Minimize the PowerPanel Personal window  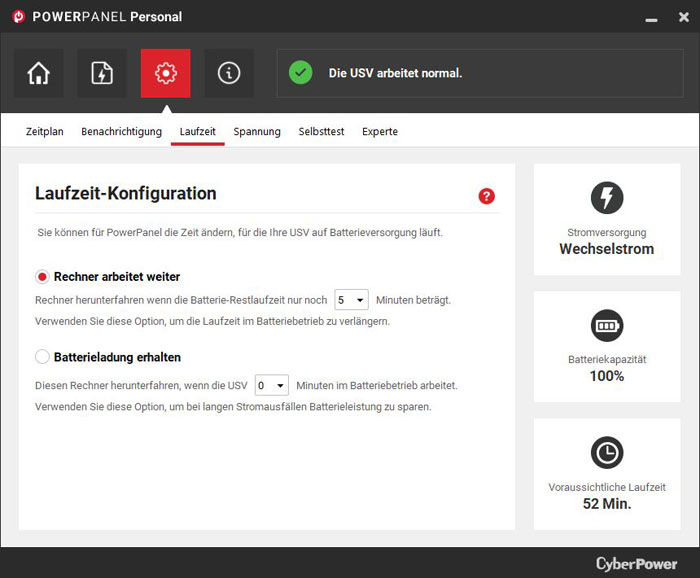pyautogui.click(x=651, y=19)
